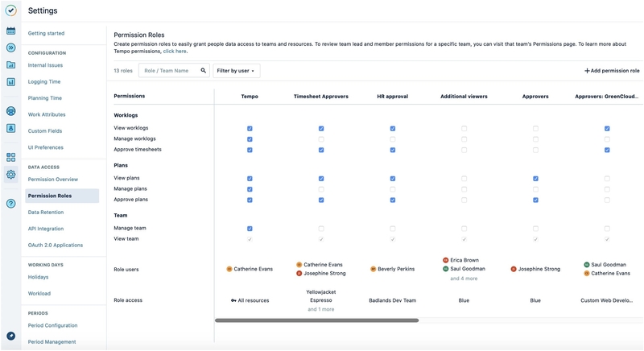This screenshot has height=351, width=644.
Task: Click Add permission role button
Action: (612, 71)
